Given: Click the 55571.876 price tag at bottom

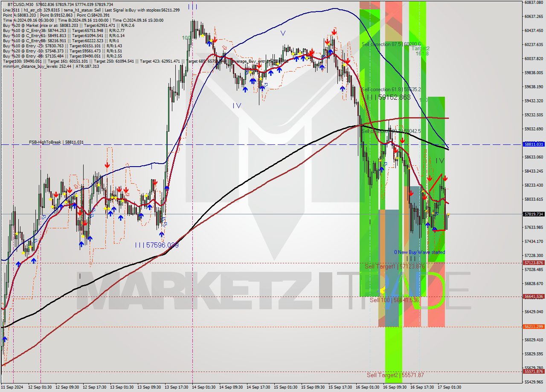Looking at the screenshot, I should click(x=534, y=372).
